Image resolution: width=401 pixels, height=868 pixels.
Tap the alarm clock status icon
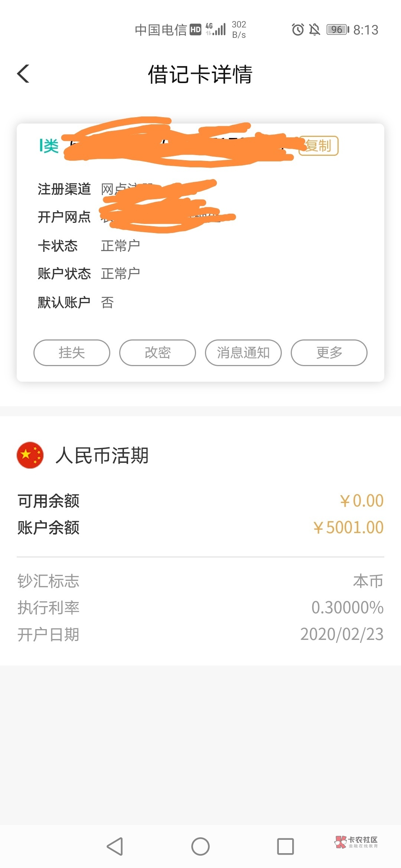tap(298, 30)
